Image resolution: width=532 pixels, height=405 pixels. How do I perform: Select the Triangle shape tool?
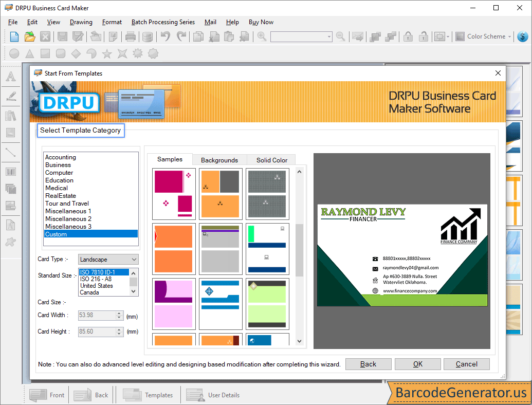pyautogui.click(x=30, y=53)
